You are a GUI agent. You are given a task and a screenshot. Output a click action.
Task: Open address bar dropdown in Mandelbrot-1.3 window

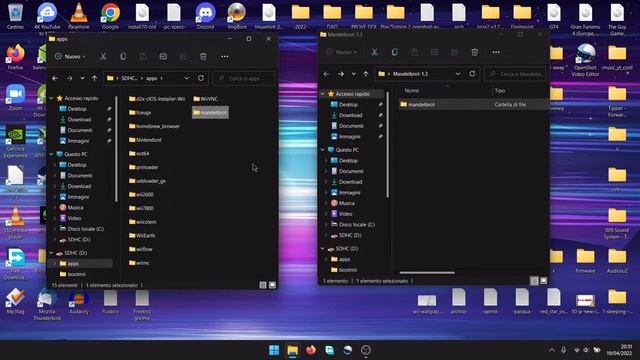coord(458,74)
